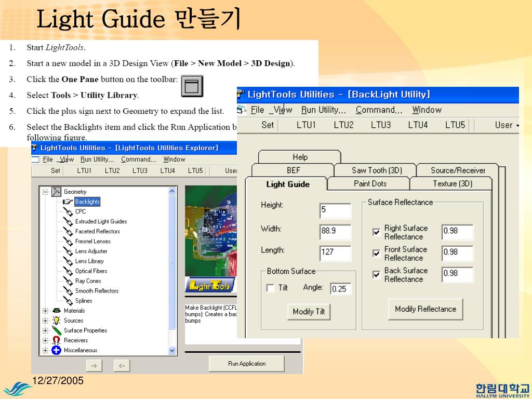Open the Help tab
This screenshot has width=532, height=399.
300,157
